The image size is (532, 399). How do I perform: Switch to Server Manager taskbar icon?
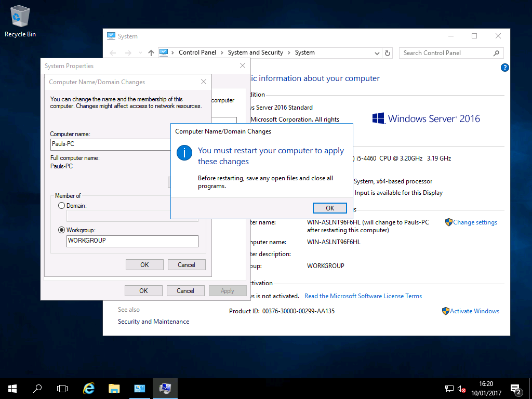pos(139,389)
